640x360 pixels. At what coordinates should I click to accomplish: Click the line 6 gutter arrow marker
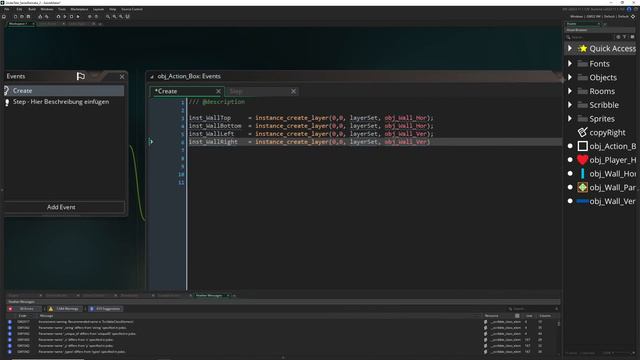coord(151,142)
